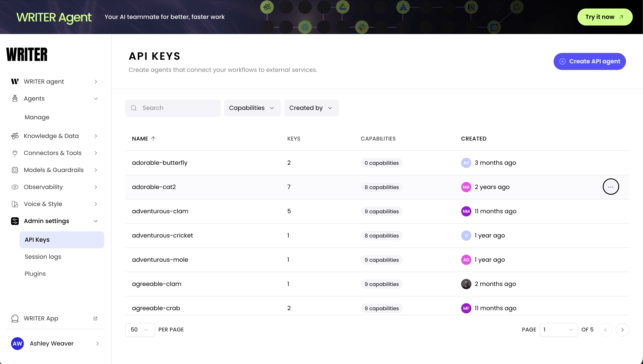The height and width of the screenshot is (364, 643).
Task: Sort by the NAME column arrow
Action: pyautogui.click(x=154, y=138)
